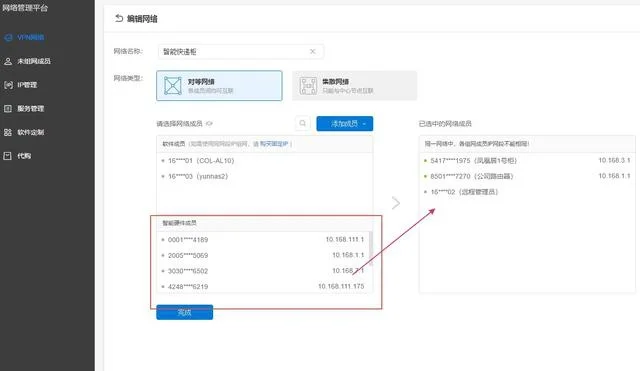
Task: Refresh the member list via refresh icon
Action: 209,124
